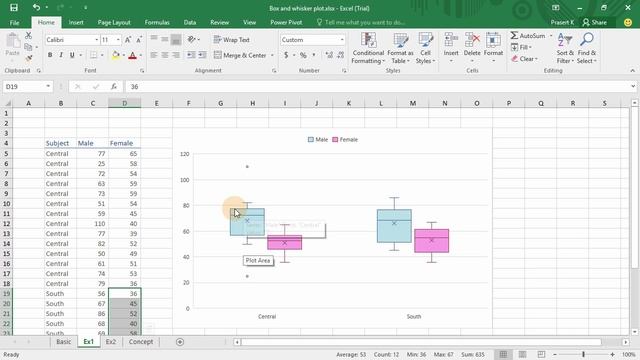The height and width of the screenshot is (360, 640).
Task: Open the font size dropdown
Action: [x=118, y=40]
